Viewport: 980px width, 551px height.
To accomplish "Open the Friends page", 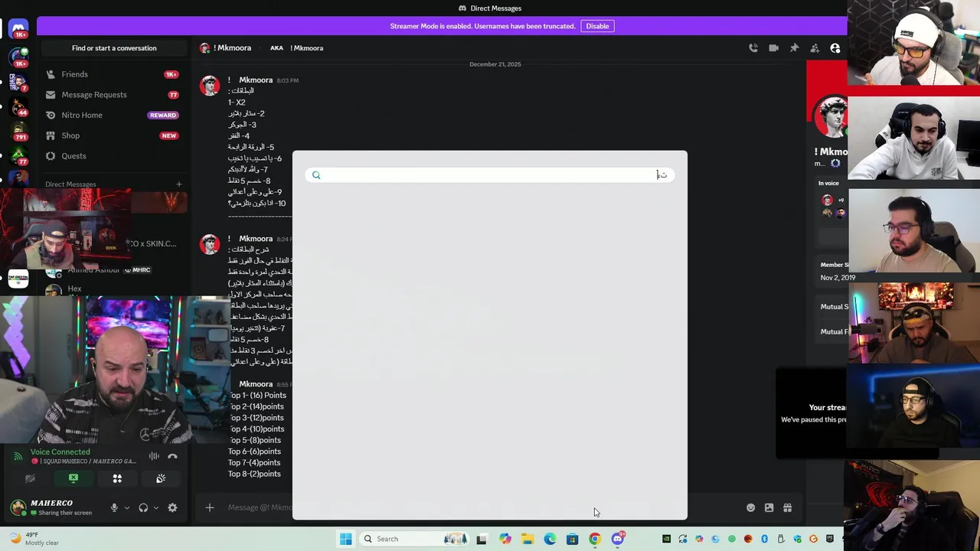I will coord(113,74).
